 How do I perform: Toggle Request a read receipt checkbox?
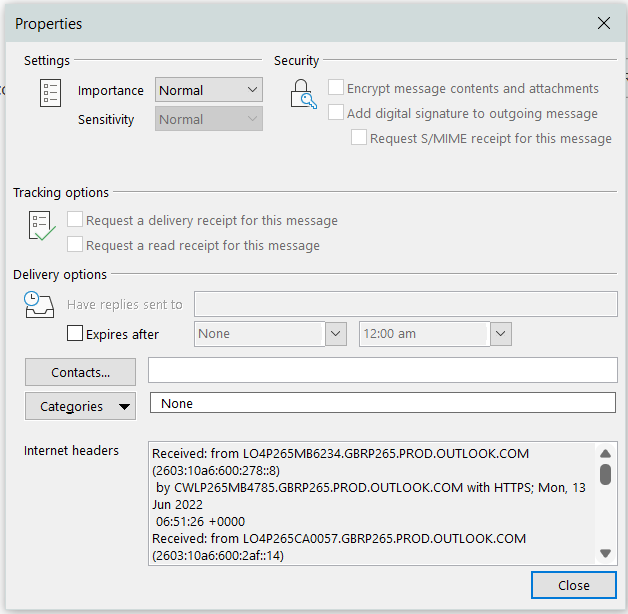pyautogui.click(x=75, y=245)
